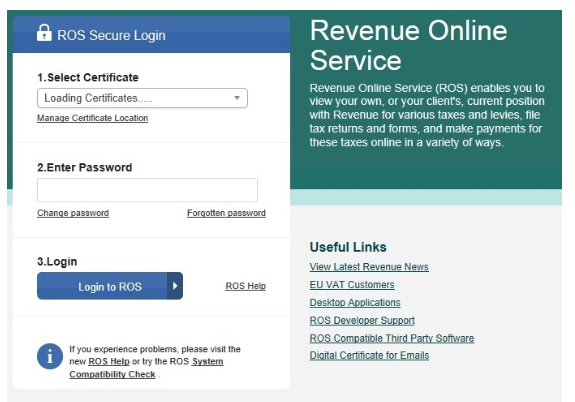Open View Latest Revenue News
Image resolution: width=575 pixels, height=402 pixels.
coord(369,267)
